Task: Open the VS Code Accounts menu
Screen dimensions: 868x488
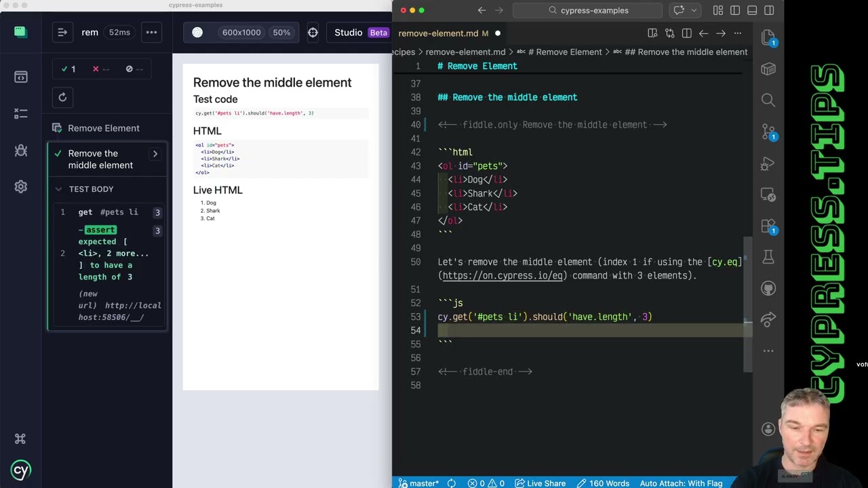Action: 768,429
